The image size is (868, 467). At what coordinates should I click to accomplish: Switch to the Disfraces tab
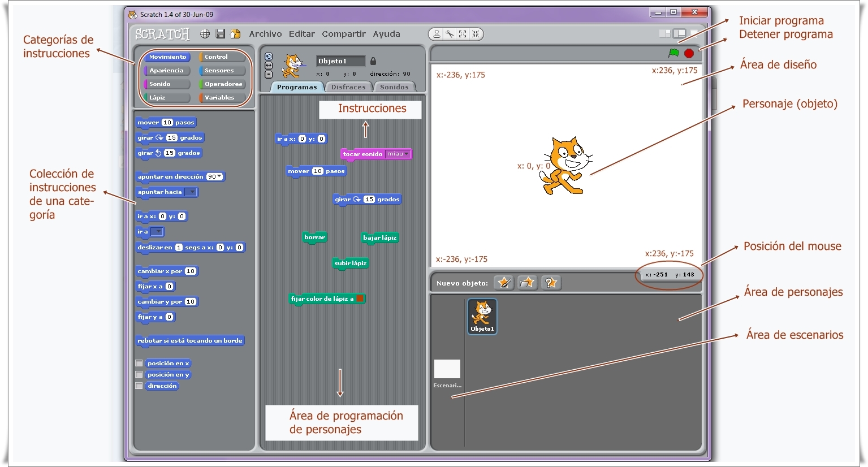348,87
